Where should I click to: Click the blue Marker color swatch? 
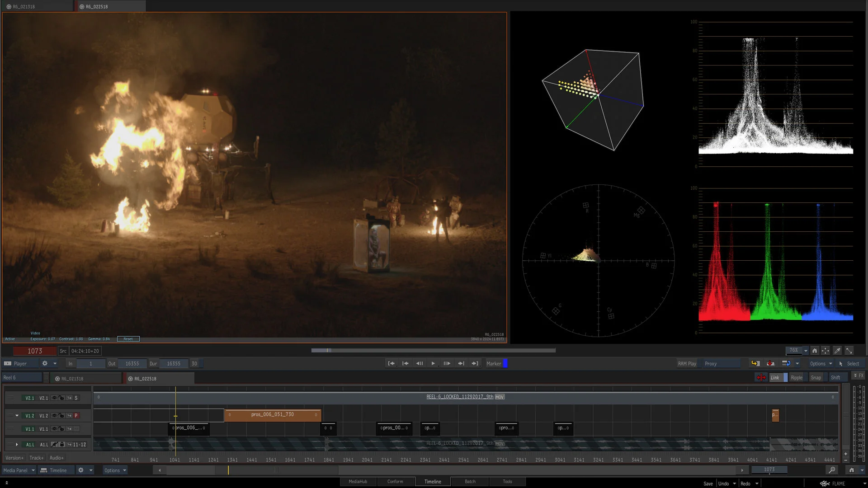[x=505, y=363]
